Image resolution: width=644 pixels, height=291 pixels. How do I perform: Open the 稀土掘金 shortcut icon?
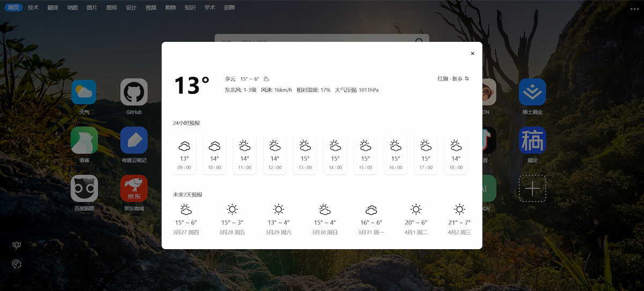coord(532,92)
